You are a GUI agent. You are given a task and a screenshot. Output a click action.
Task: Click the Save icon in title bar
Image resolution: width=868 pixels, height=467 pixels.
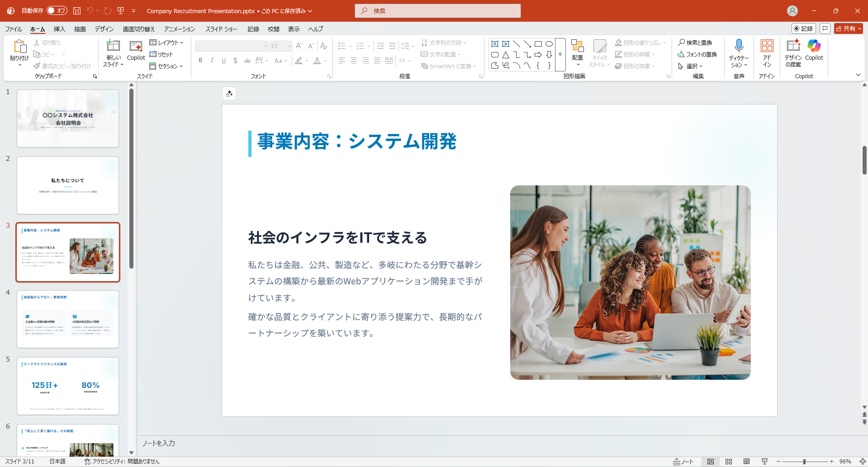tap(77, 11)
